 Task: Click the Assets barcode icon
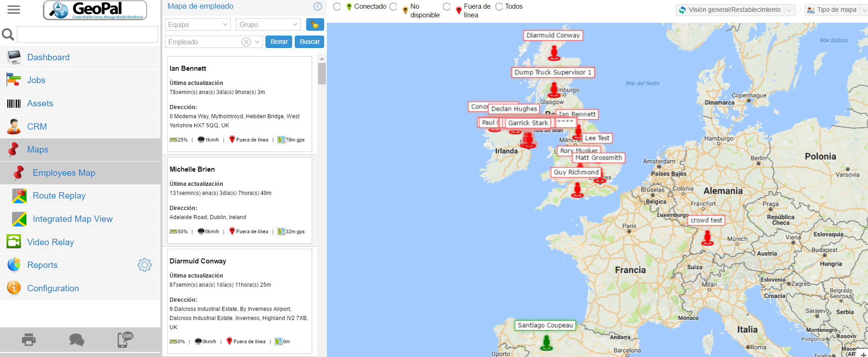(x=14, y=104)
